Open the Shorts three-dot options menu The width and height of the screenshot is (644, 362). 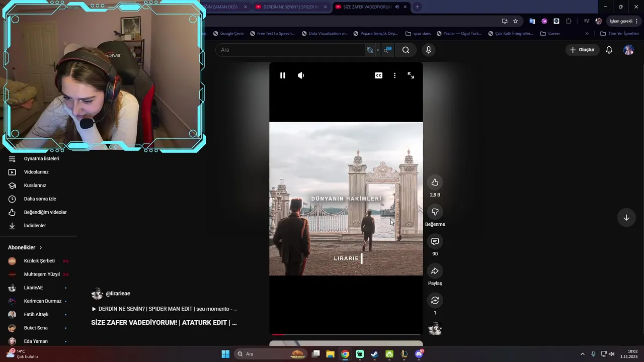[x=394, y=75]
